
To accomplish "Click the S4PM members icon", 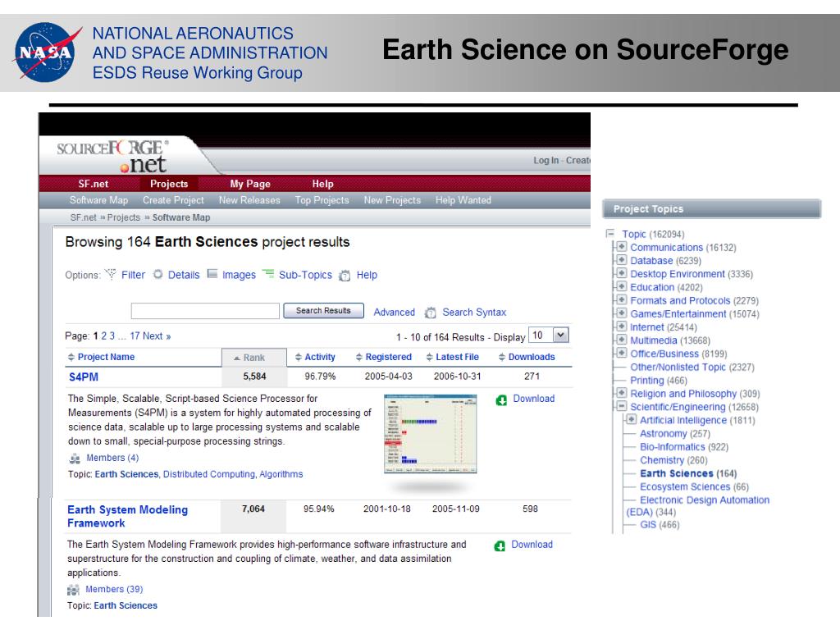I will pos(75,459).
